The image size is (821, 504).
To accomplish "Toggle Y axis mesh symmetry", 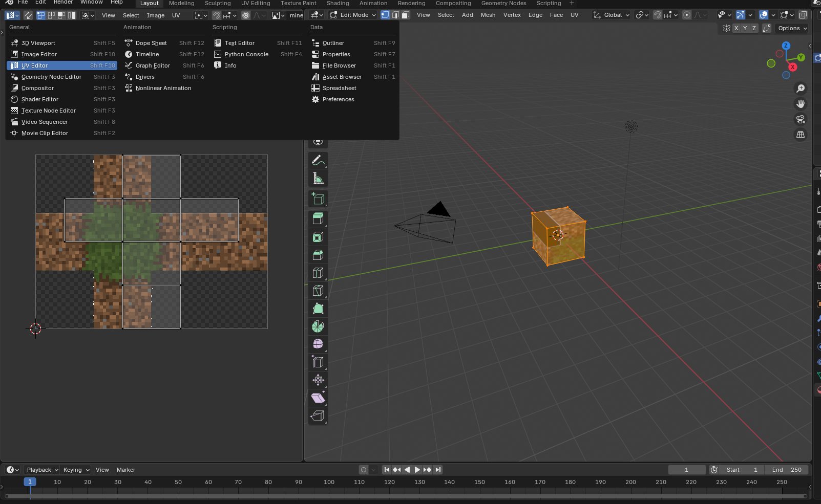I will point(745,28).
